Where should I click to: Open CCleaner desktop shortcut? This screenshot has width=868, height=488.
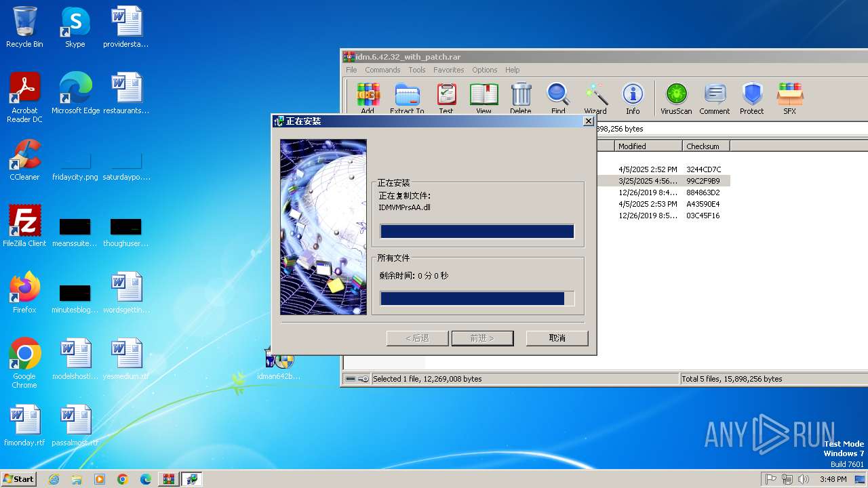click(x=24, y=160)
